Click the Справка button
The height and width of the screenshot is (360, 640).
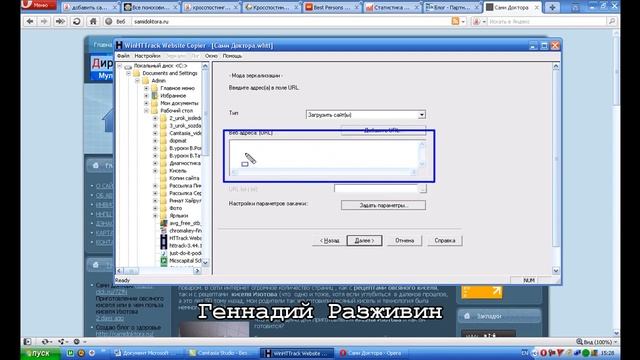click(445, 240)
